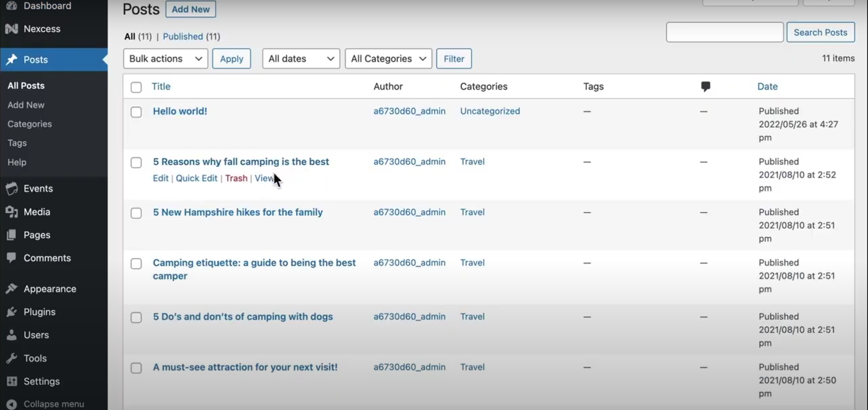Check the Hello world! post checkbox
Viewport: 868px width, 410px height.
136,112
